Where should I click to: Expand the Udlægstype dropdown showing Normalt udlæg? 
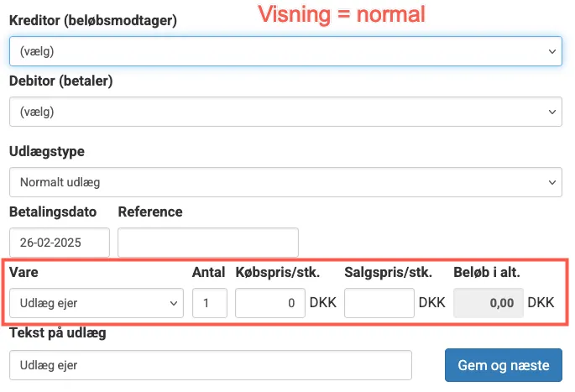(x=285, y=181)
